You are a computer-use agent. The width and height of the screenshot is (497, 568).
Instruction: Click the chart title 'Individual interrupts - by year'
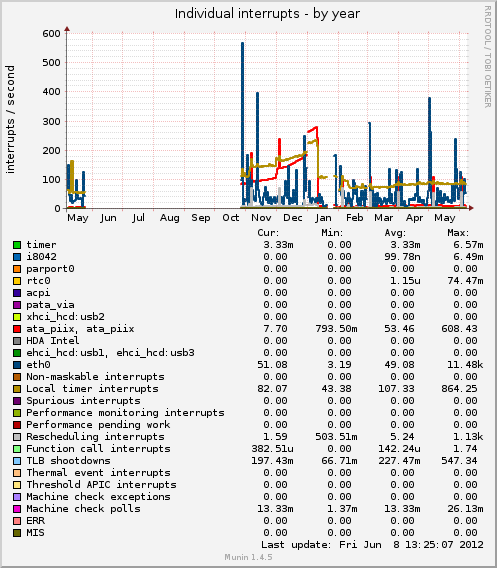pyautogui.click(x=267, y=14)
